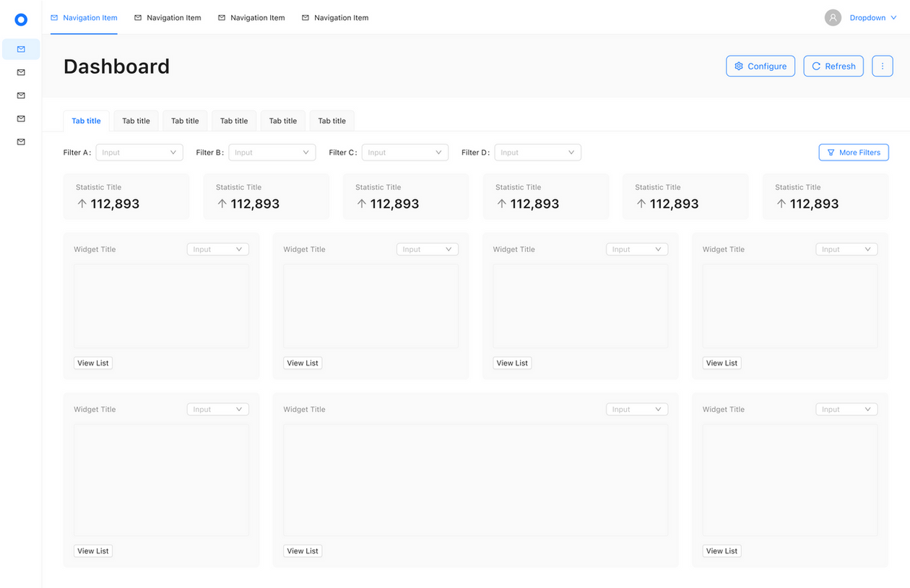Open Input dropdown in top-right widget
Viewport: 910px width, 588px height.
[x=846, y=249]
